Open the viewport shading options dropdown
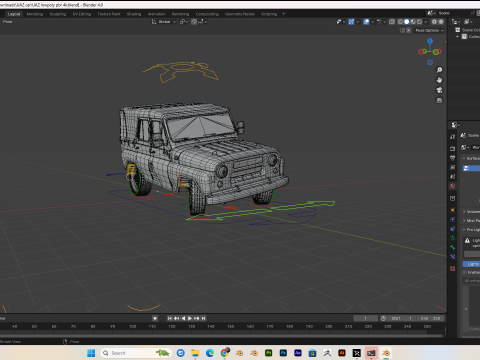The height and width of the screenshot is (360, 480). (x=426, y=22)
